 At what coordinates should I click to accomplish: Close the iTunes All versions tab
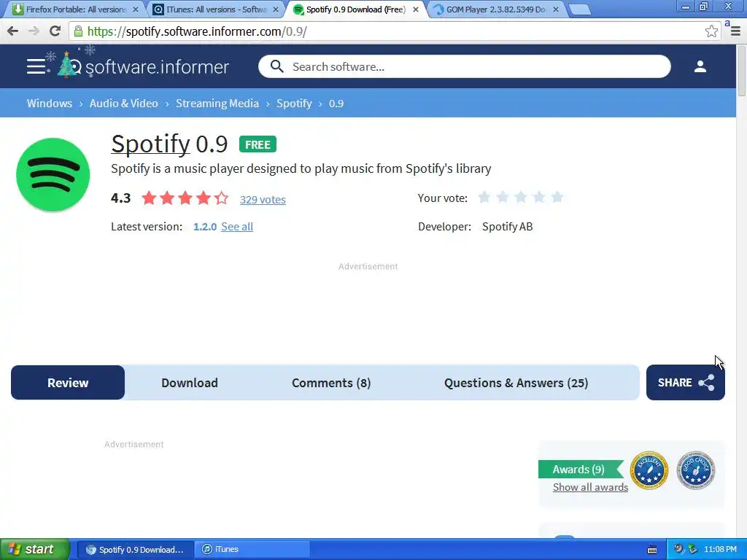[275, 9]
